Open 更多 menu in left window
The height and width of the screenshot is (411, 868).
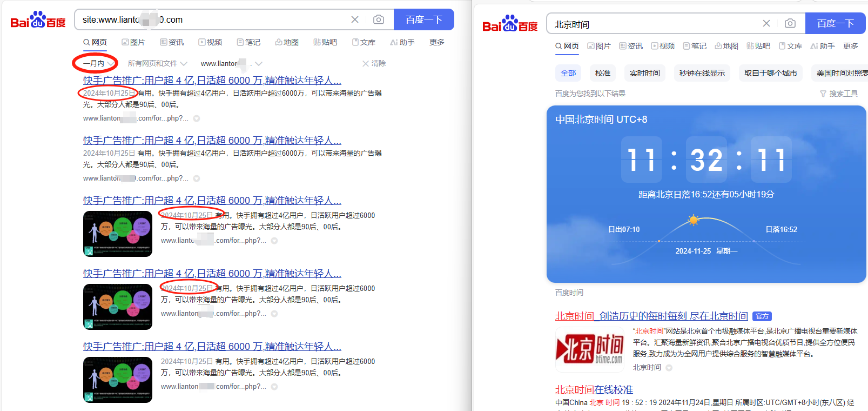(437, 42)
